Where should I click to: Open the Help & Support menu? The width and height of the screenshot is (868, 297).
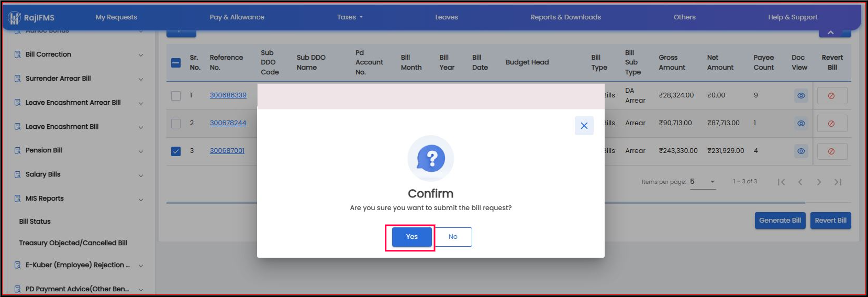point(793,17)
